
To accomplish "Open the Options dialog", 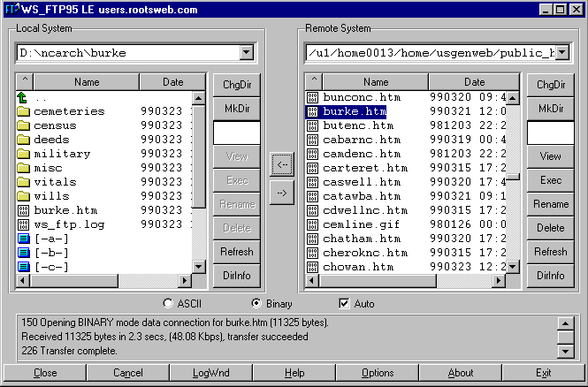I will 378,373.
